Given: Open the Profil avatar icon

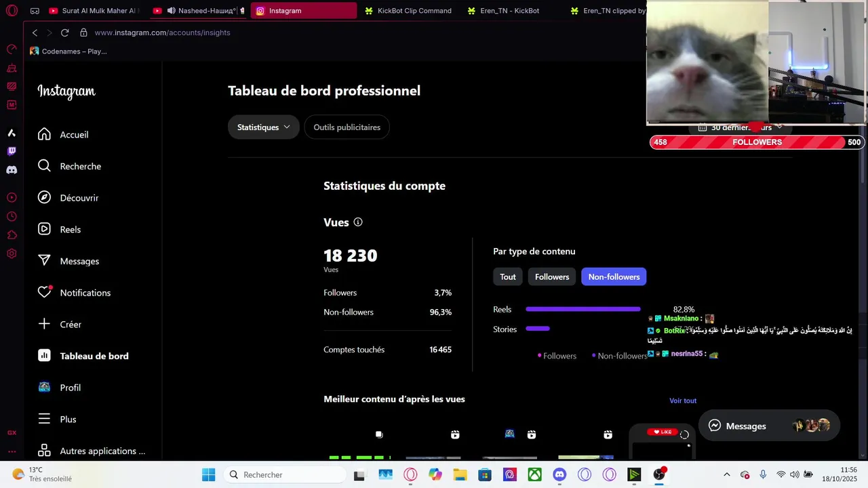Looking at the screenshot, I should coord(44,387).
